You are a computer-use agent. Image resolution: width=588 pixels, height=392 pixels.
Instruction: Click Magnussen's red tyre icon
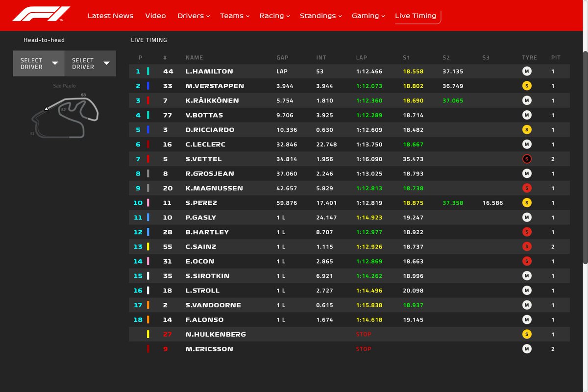527,188
